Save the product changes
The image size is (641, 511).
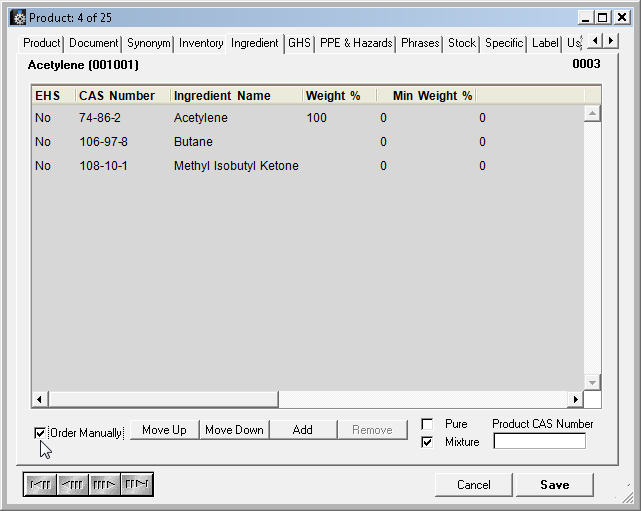click(554, 485)
